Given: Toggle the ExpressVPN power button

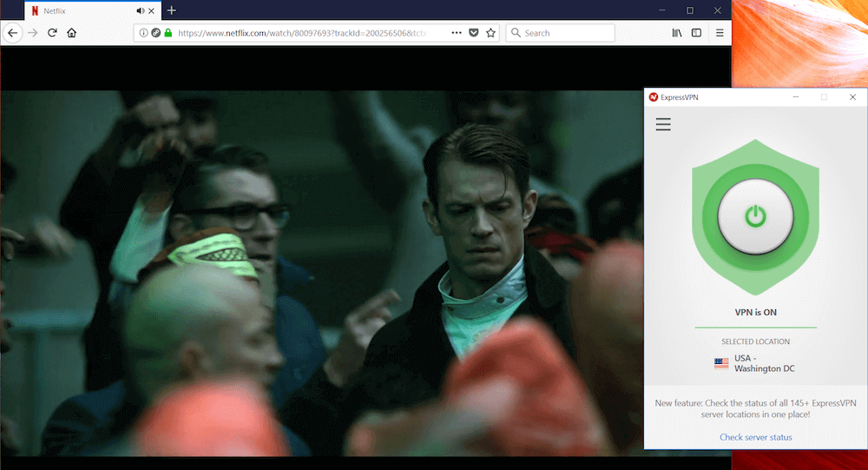Looking at the screenshot, I should point(756,216).
